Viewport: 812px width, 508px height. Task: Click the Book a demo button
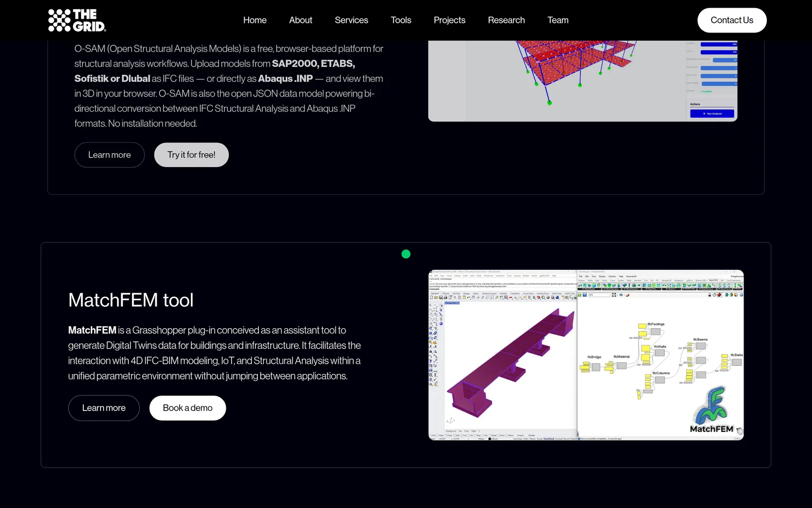coord(188,408)
